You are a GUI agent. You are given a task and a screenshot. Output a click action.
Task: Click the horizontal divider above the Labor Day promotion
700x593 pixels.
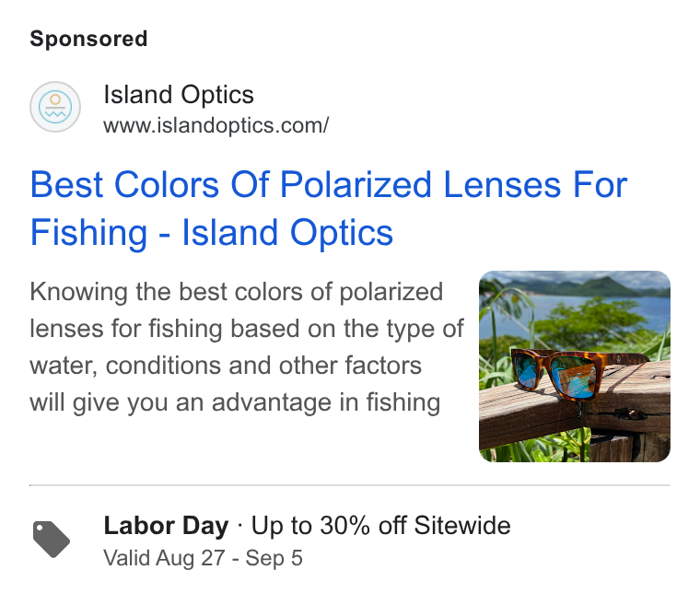pyautogui.click(x=350, y=484)
